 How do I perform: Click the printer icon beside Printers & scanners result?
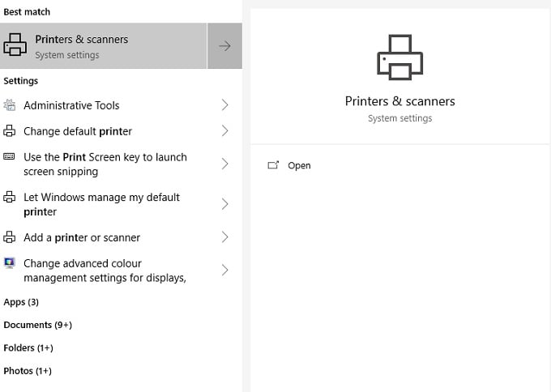(15, 46)
